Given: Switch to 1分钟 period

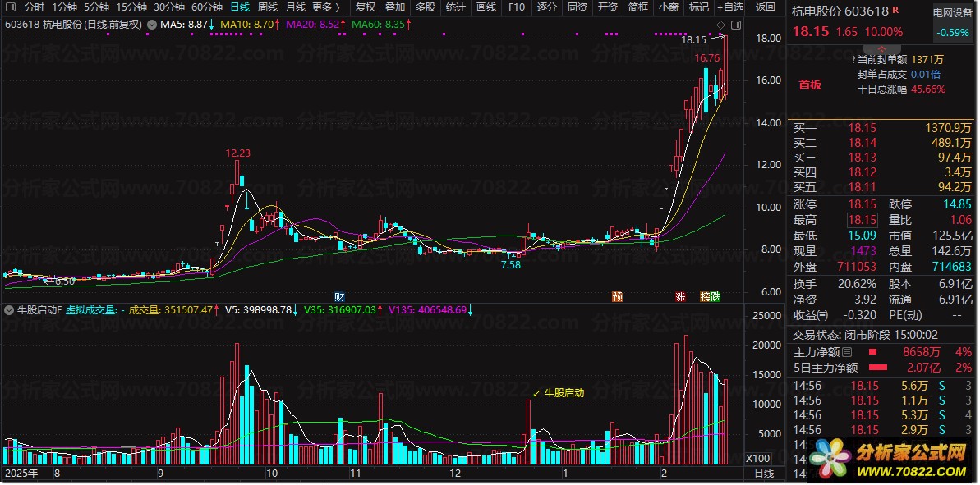Looking at the screenshot, I should (x=64, y=7).
